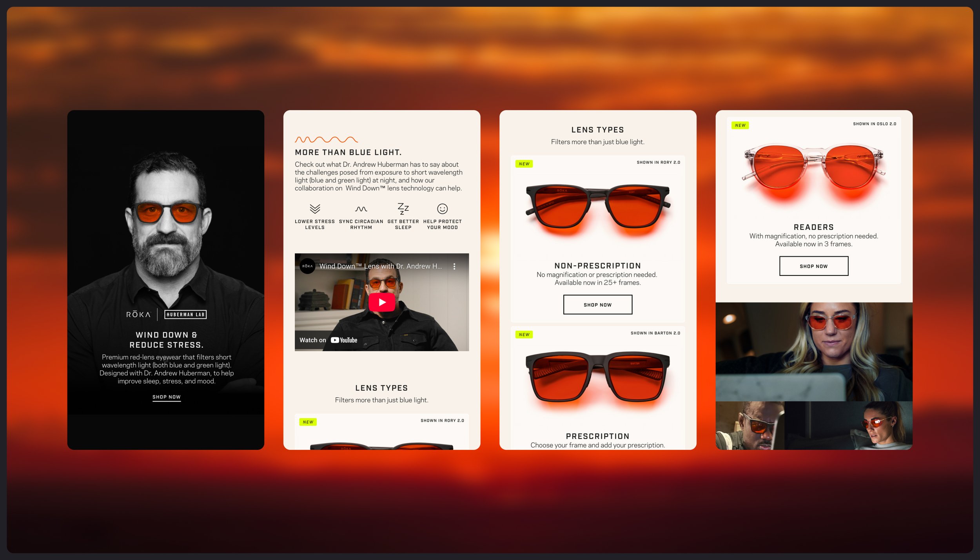Click 'Available now in 25+ frames.' text
This screenshot has height=560, width=980.
pos(597,283)
